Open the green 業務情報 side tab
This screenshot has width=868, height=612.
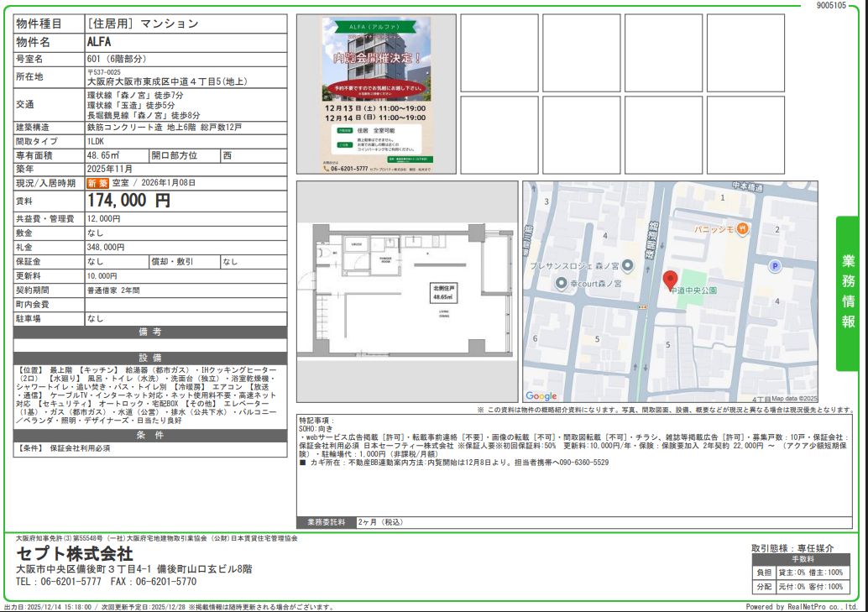[x=848, y=293]
